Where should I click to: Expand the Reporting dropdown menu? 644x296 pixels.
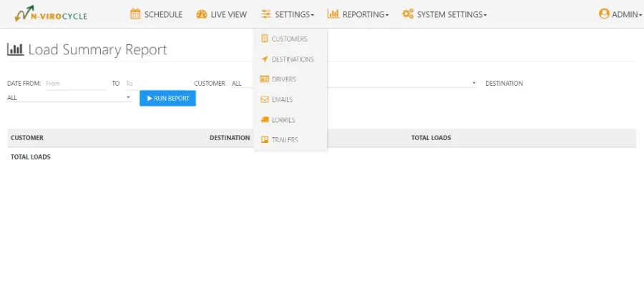(x=358, y=14)
